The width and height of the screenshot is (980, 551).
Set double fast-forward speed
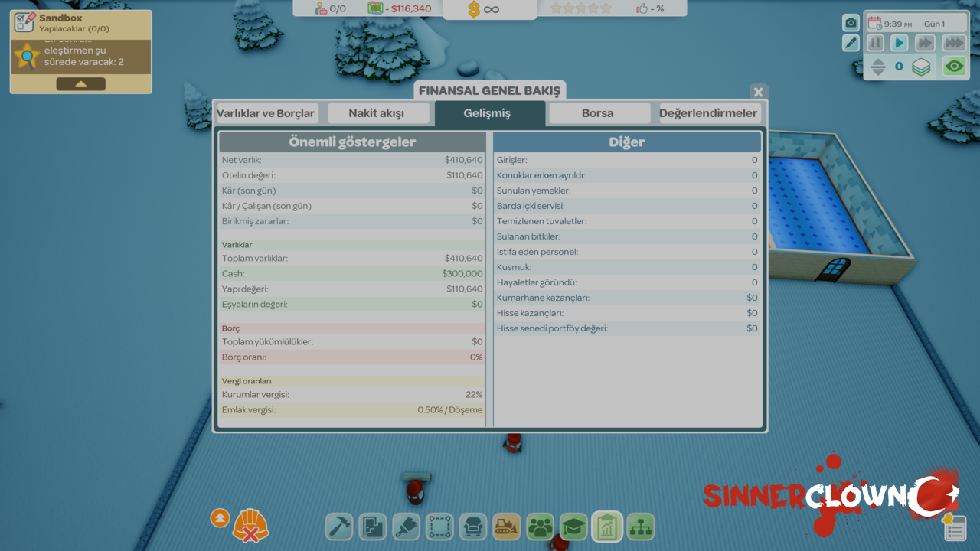pos(926,44)
